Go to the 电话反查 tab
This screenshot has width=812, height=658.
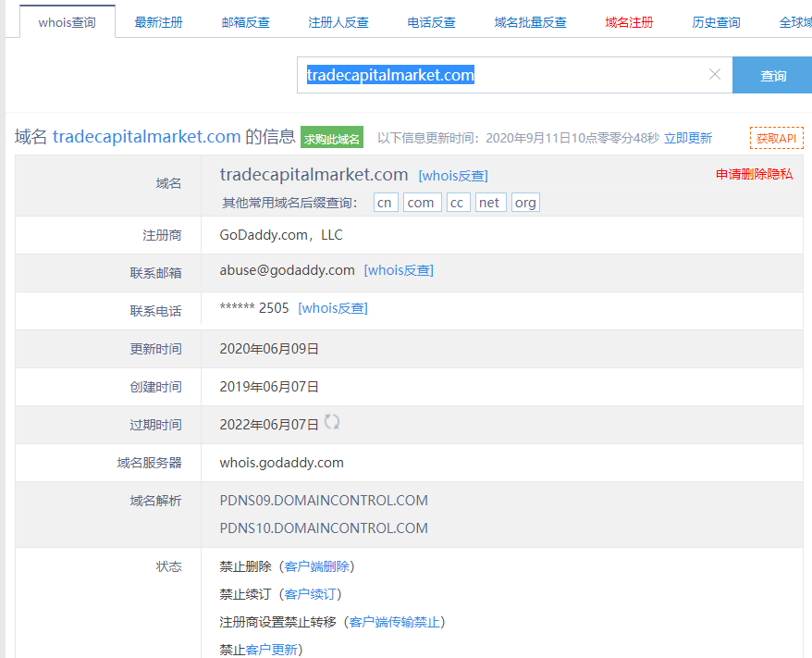[x=431, y=22]
